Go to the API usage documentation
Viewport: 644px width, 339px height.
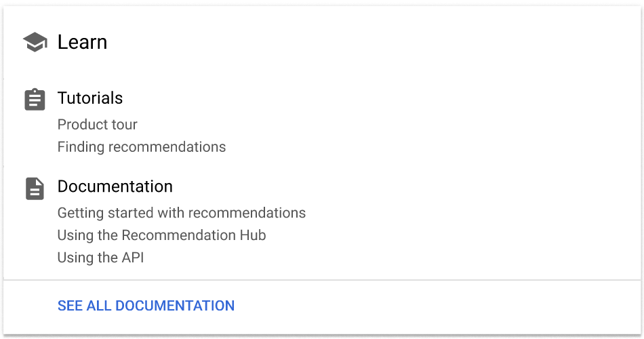tap(100, 258)
